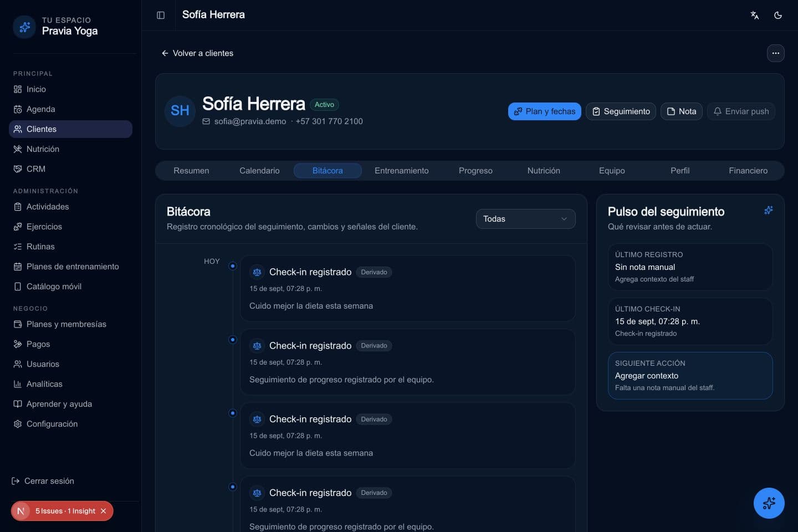The image size is (798, 532).
Task: Click the email envelope icon beside sofia@pravia.demo
Action: [206, 121]
